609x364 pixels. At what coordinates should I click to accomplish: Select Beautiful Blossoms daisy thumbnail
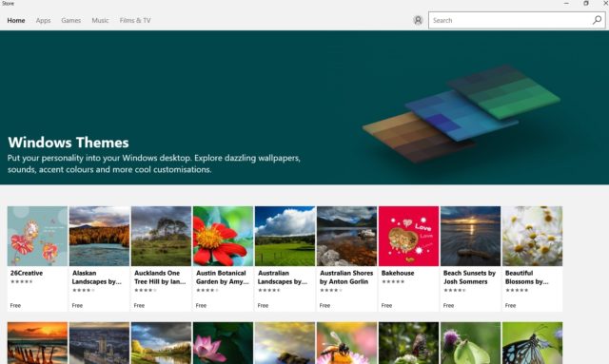[532, 236]
